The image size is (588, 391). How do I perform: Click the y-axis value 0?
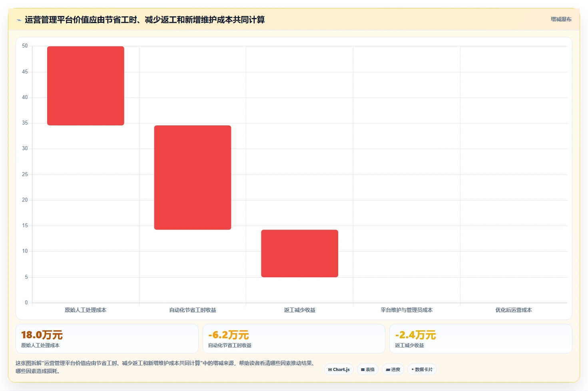tap(26, 303)
